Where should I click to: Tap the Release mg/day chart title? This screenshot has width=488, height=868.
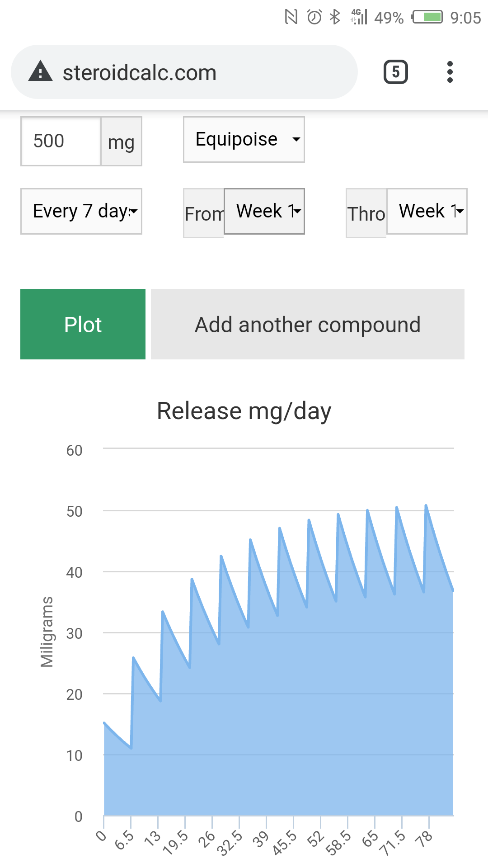tap(244, 411)
